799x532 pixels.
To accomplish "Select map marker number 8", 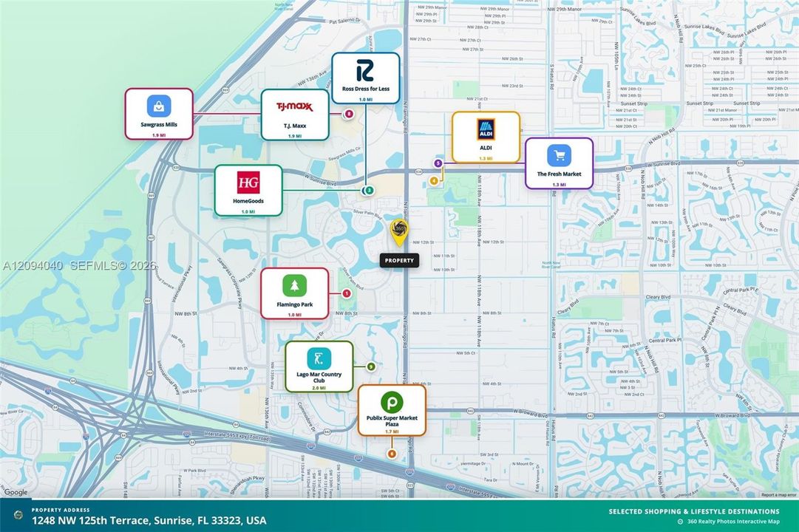I will pyautogui.click(x=349, y=114).
